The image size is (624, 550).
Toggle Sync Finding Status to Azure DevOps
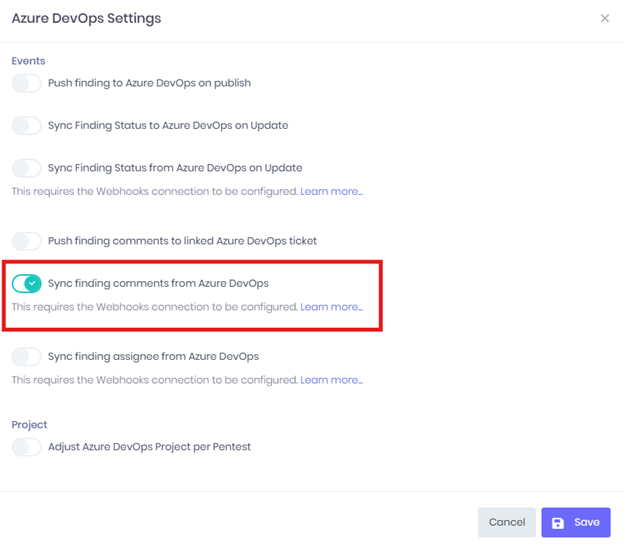[x=26, y=126]
